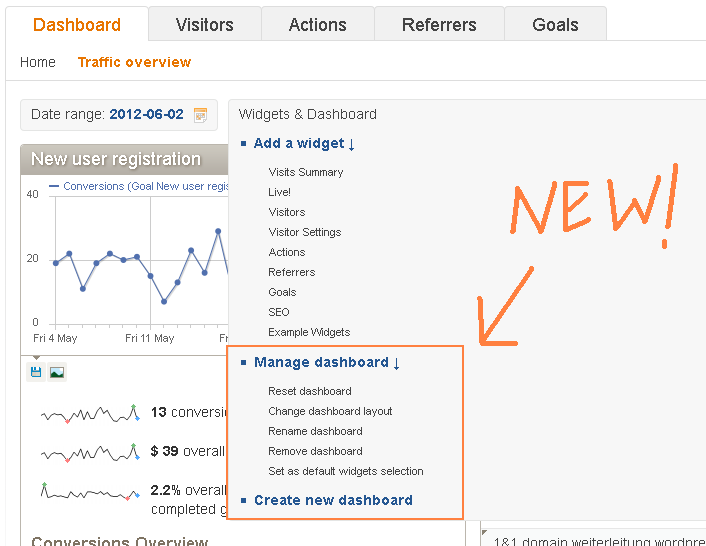This screenshot has height=546, width=706.
Task: Switch to the Visitors tab
Action: pos(205,25)
